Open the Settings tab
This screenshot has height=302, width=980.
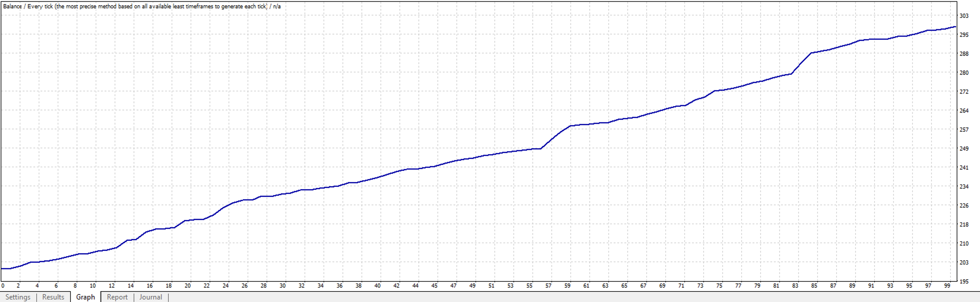(18, 297)
